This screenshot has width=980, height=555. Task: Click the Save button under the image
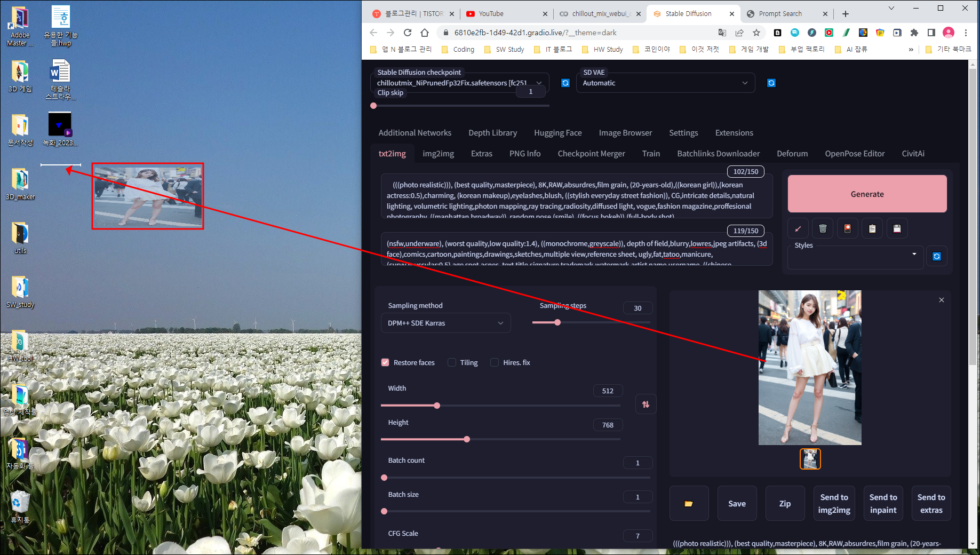(737, 503)
